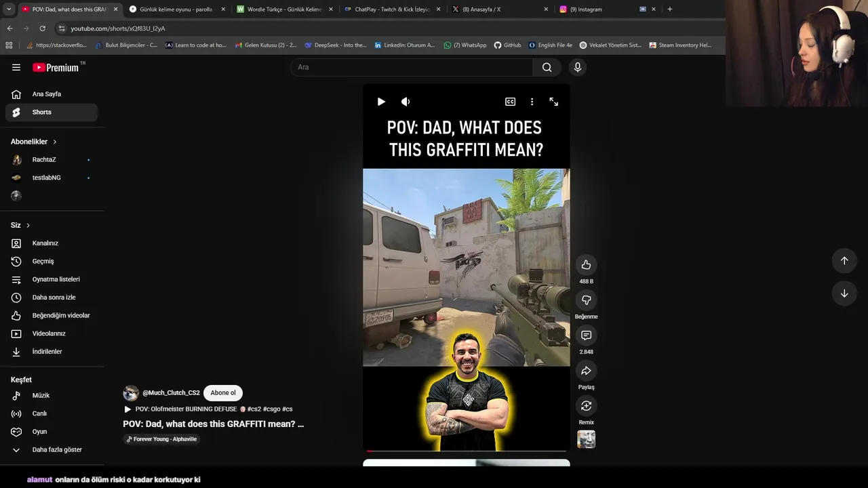The width and height of the screenshot is (868, 488).
Task: Play the Shorts video
Action: [x=381, y=102]
